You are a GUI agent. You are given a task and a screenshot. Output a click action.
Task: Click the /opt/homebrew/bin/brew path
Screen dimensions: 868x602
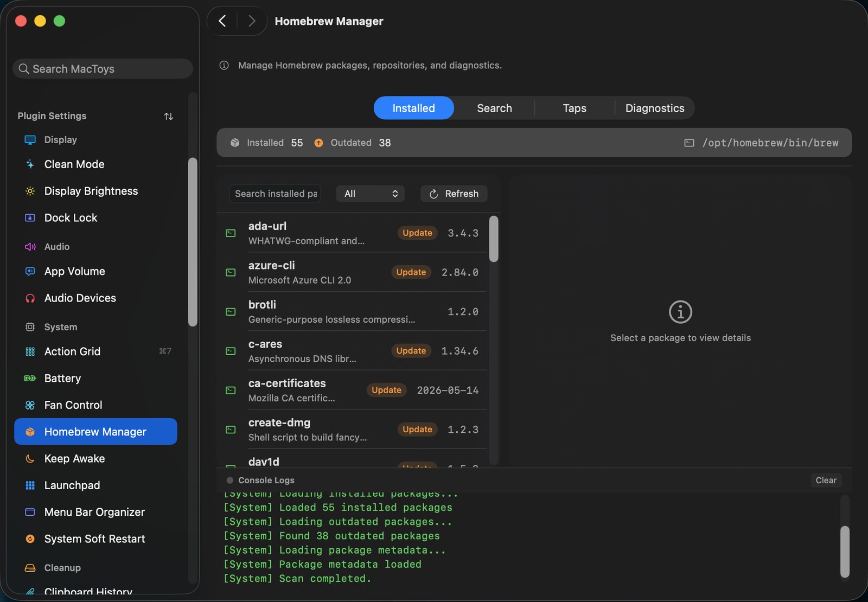coord(770,143)
